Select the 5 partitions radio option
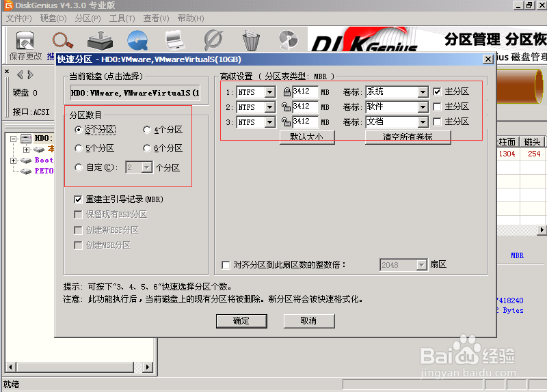Image resolution: width=547 pixels, height=392 pixels. (79, 148)
